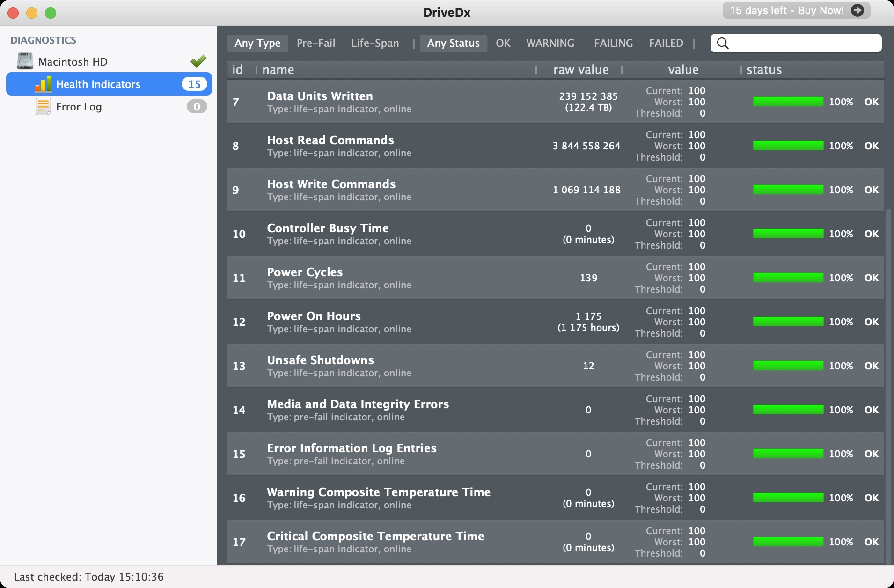Viewport: 894px width, 588px height.
Task: Click the Health Indicators bar chart icon
Action: [44, 84]
